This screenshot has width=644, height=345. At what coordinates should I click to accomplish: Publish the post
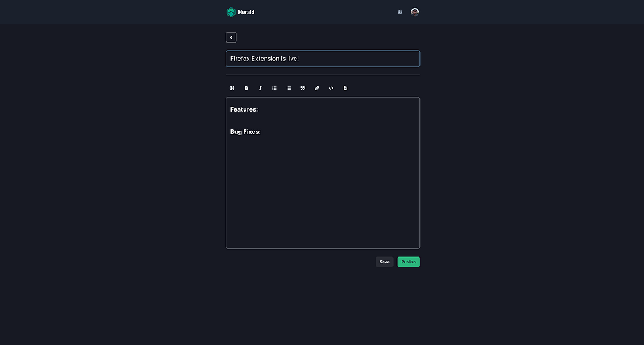[x=408, y=262]
